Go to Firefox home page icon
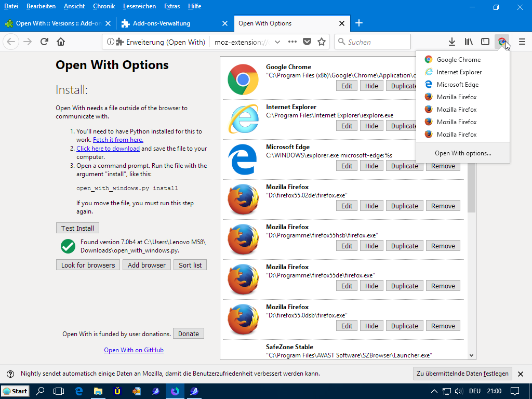The width and height of the screenshot is (532, 399). [x=61, y=42]
